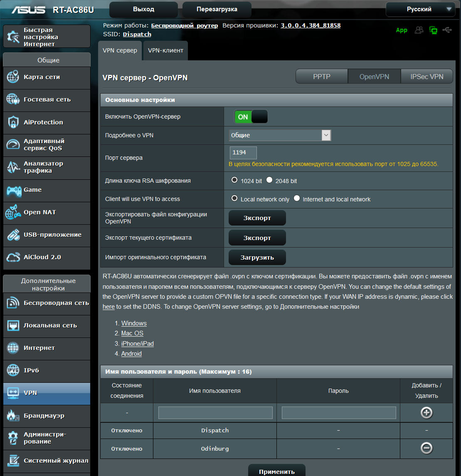
Task: Select 1024 bit RSA key length
Action: click(x=234, y=180)
